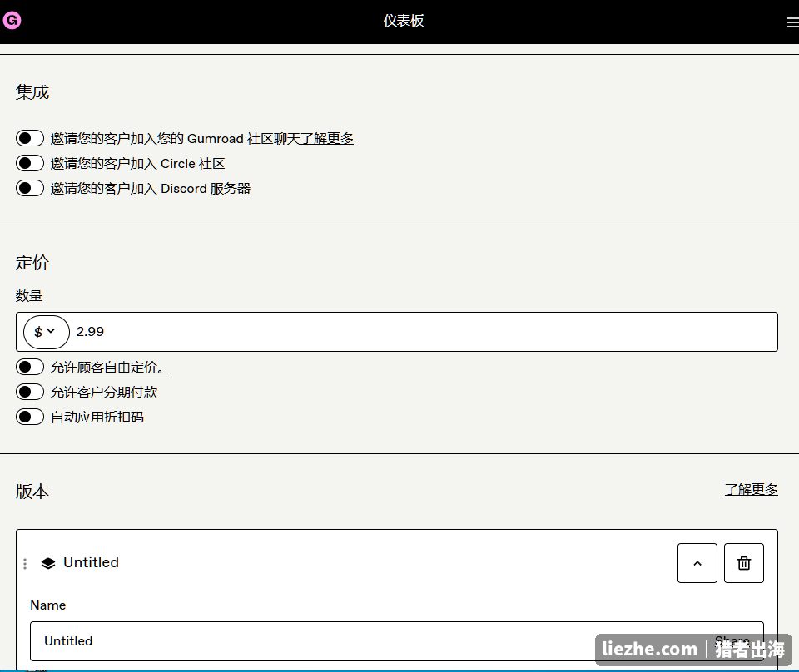Screen dimensions: 799x672
Task: Click the 数量 label
Action: (29, 295)
